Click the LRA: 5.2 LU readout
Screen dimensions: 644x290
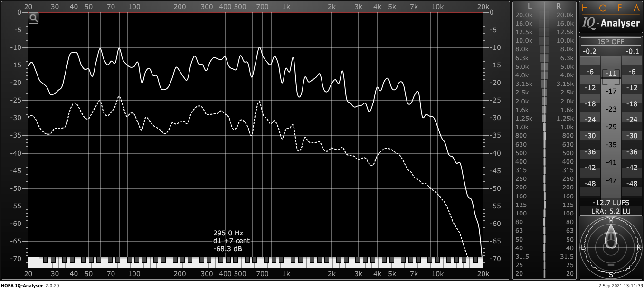pos(611,211)
